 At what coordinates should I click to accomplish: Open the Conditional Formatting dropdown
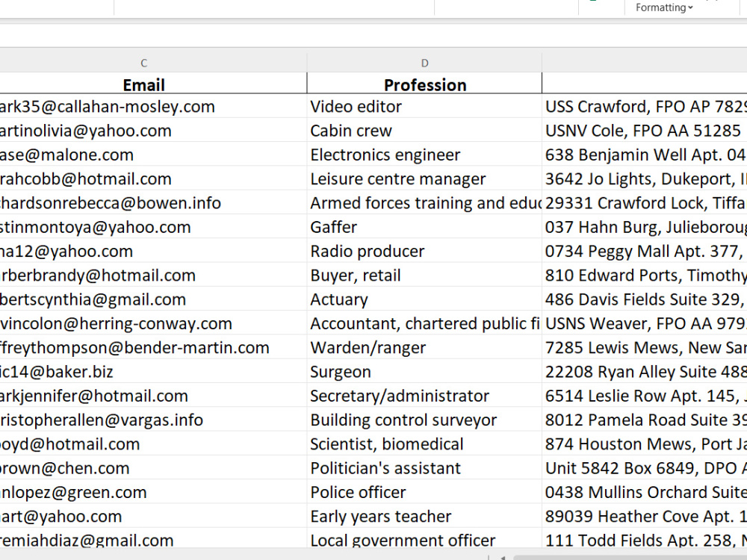[x=664, y=7]
